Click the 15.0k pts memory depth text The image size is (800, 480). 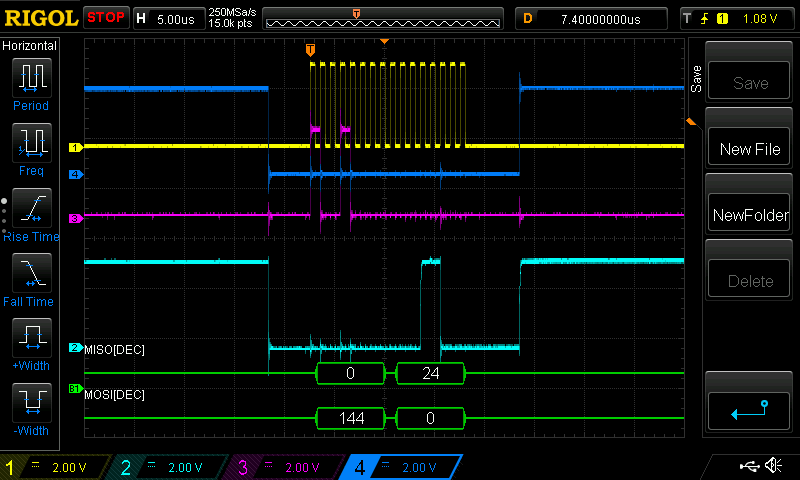click(x=230, y=23)
